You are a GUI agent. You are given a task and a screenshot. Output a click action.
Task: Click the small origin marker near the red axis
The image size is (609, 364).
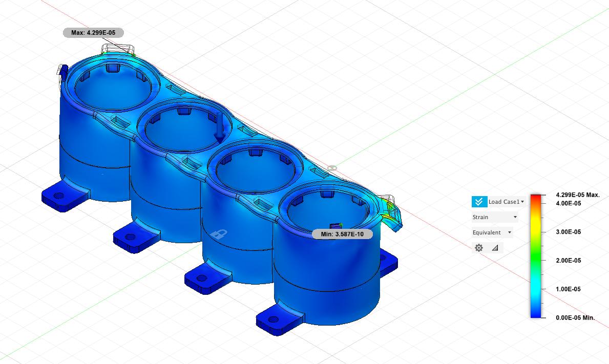point(332,167)
